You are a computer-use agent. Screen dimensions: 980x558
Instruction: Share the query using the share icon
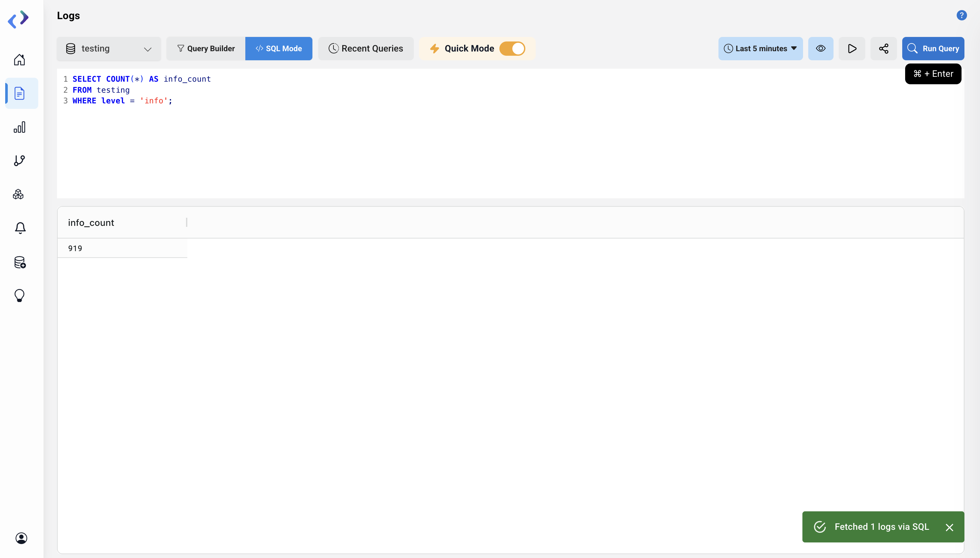click(x=883, y=48)
